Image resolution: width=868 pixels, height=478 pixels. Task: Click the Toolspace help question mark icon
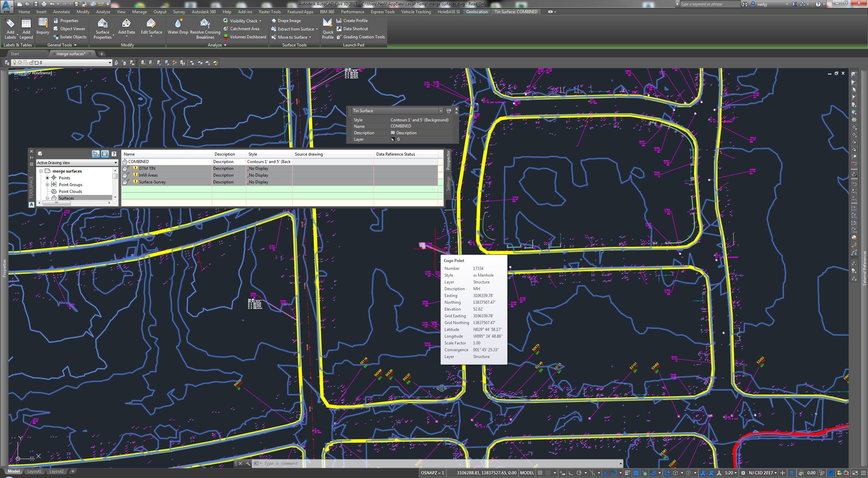pyautogui.click(x=114, y=154)
